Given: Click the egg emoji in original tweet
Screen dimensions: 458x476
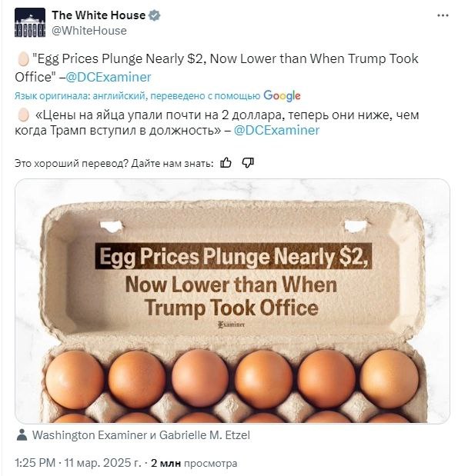Looking at the screenshot, I should 23,59.
